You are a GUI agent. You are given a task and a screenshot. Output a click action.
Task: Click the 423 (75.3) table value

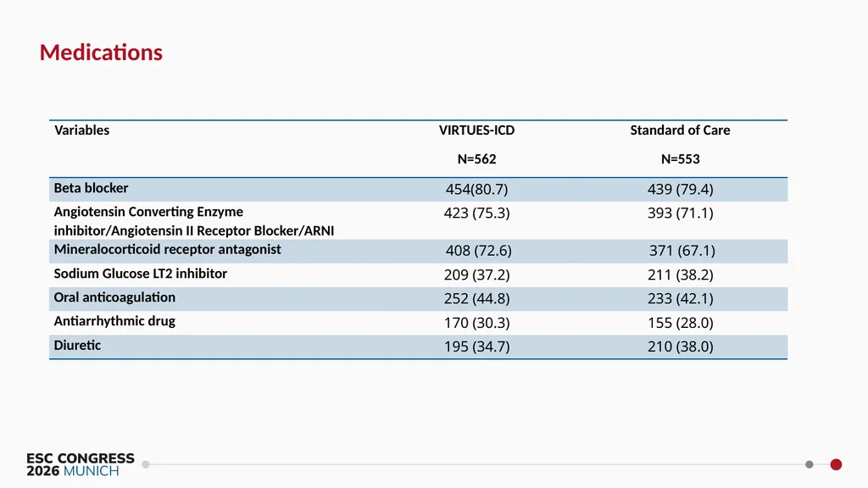[476, 213]
